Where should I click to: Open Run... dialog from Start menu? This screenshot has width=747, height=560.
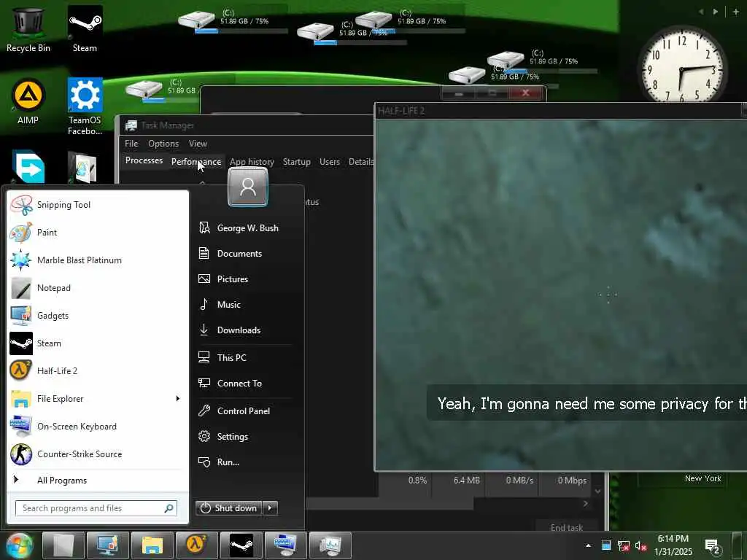(x=244, y=462)
